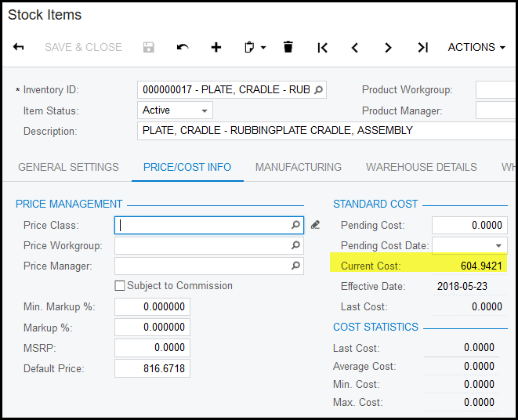Open the Actions menu
This screenshot has width=518, height=420.
476,47
